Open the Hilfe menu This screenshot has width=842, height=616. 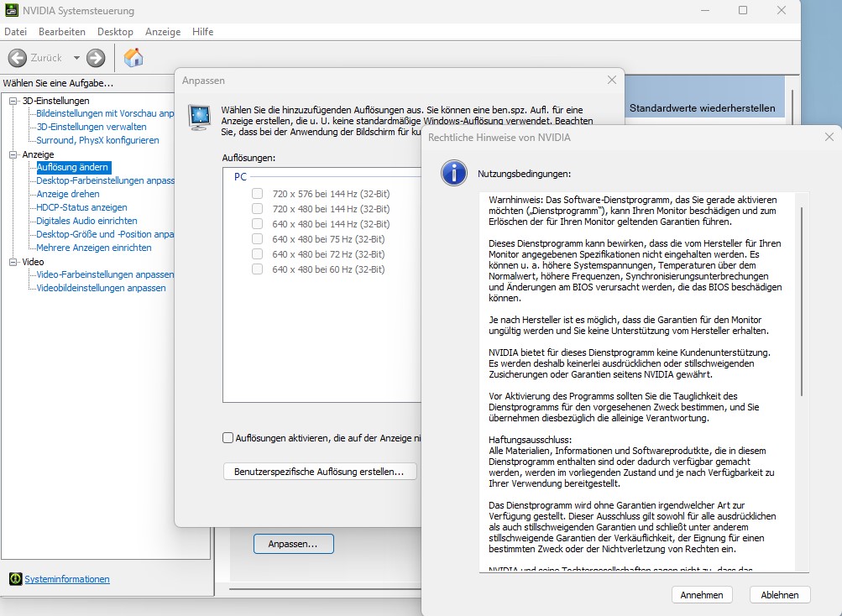tap(202, 32)
